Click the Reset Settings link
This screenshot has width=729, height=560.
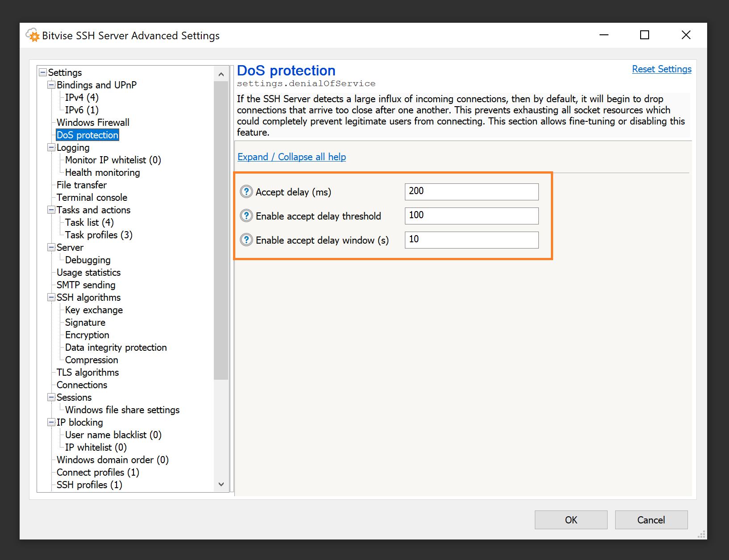coord(661,69)
